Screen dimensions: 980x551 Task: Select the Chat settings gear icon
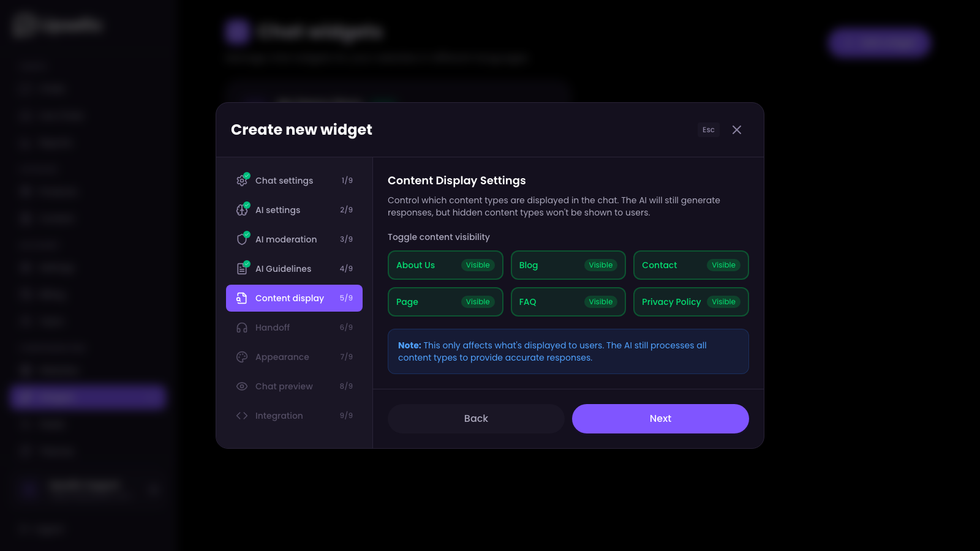tap(243, 181)
